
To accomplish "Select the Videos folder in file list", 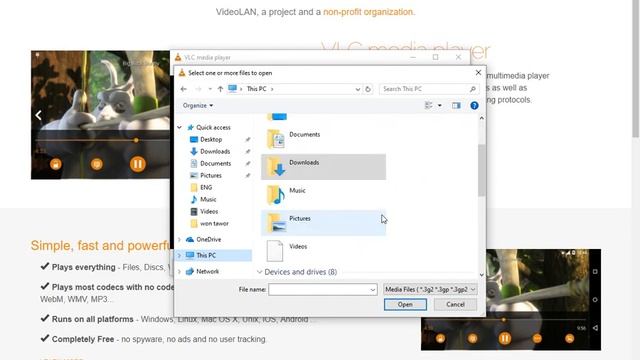I will coord(323,251).
